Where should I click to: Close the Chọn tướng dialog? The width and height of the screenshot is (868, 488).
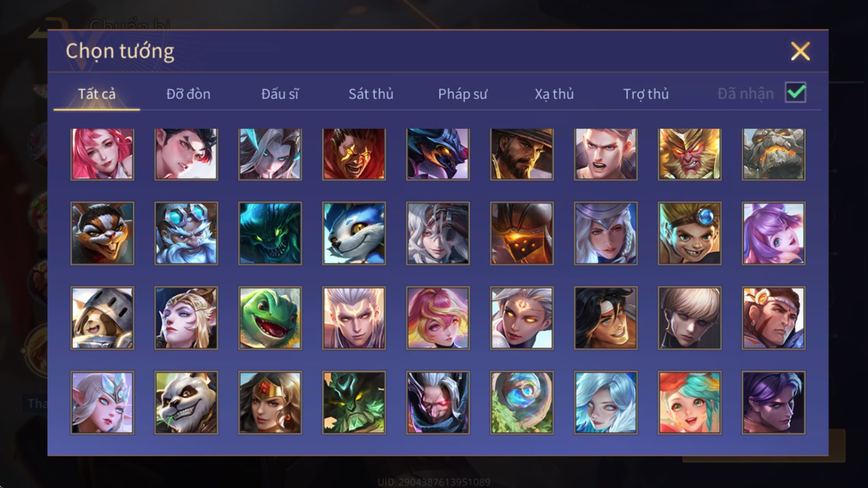[800, 52]
